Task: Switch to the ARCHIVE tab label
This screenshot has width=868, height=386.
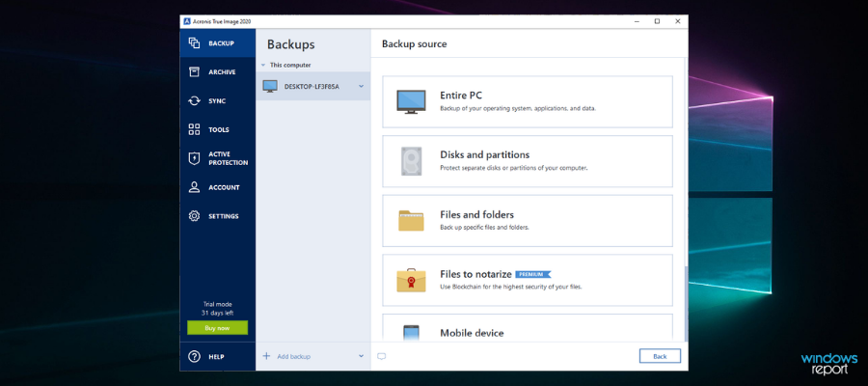Action: [222, 72]
